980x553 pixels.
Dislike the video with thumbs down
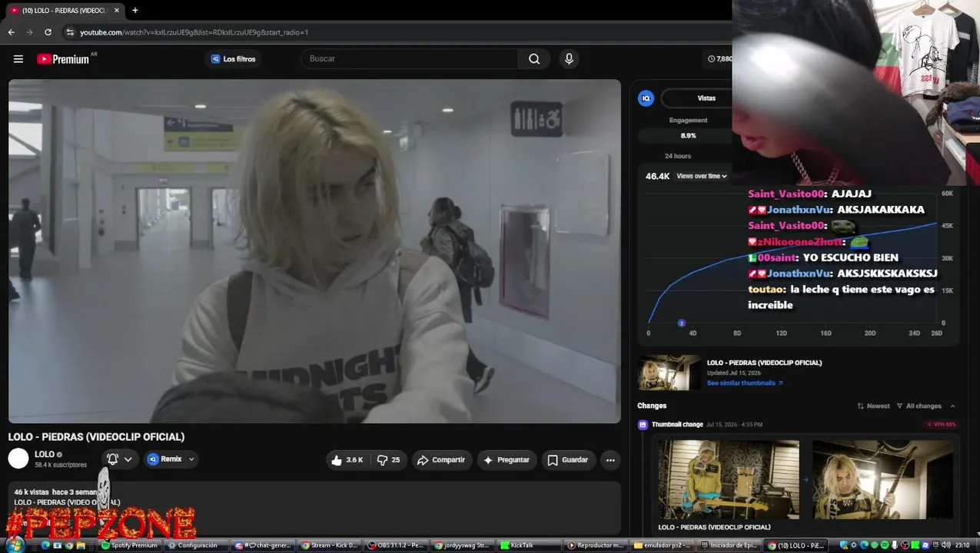coord(388,460)
